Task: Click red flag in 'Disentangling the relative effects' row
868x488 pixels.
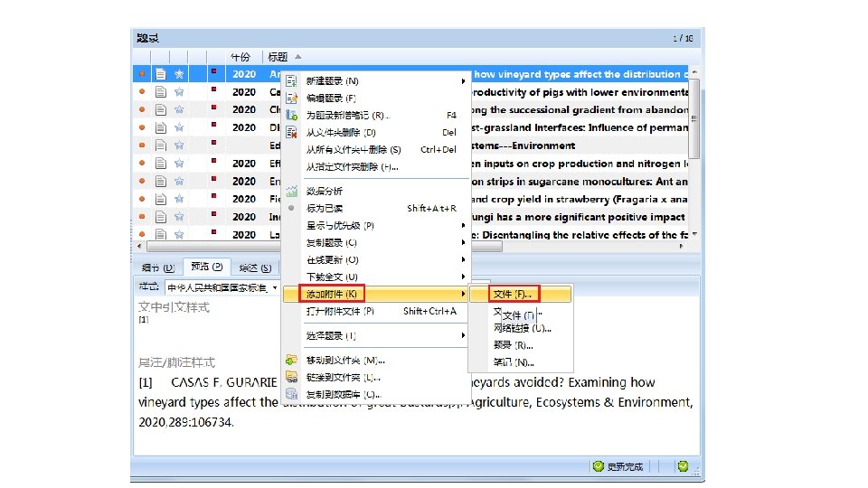Action: [x=213, y=231]
